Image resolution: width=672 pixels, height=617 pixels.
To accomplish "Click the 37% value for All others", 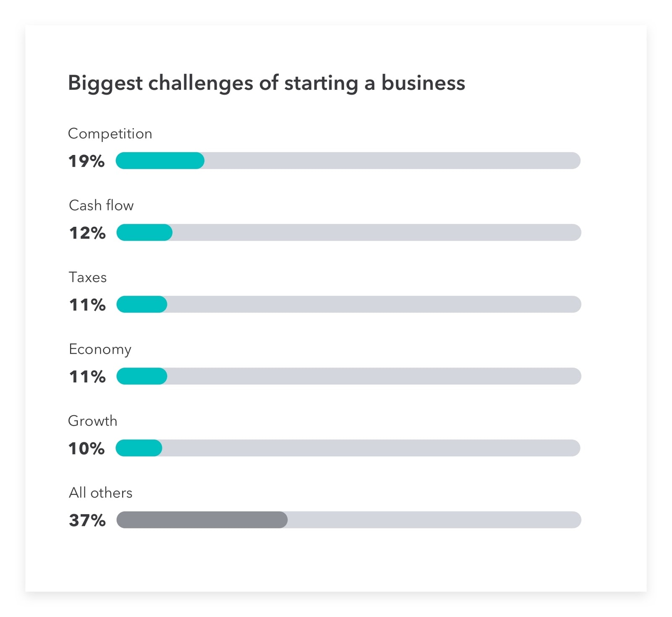I will [87, 520].
